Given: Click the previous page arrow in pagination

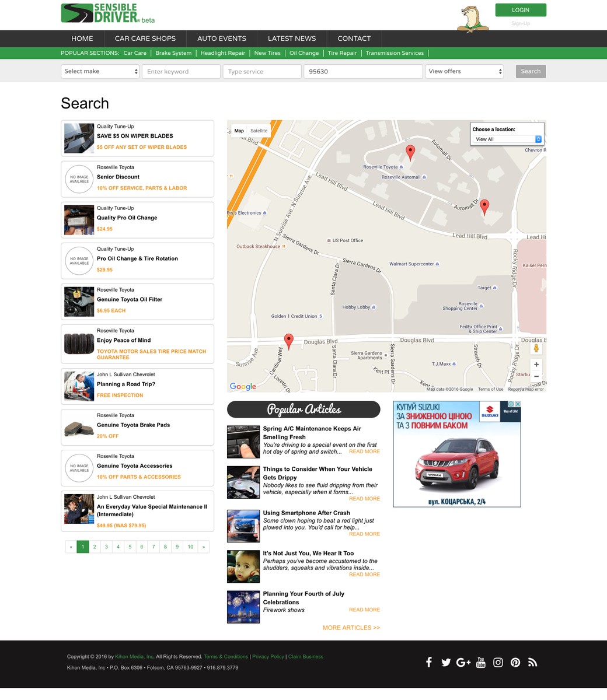Looking at the screenshot, I should click(71, 547).
